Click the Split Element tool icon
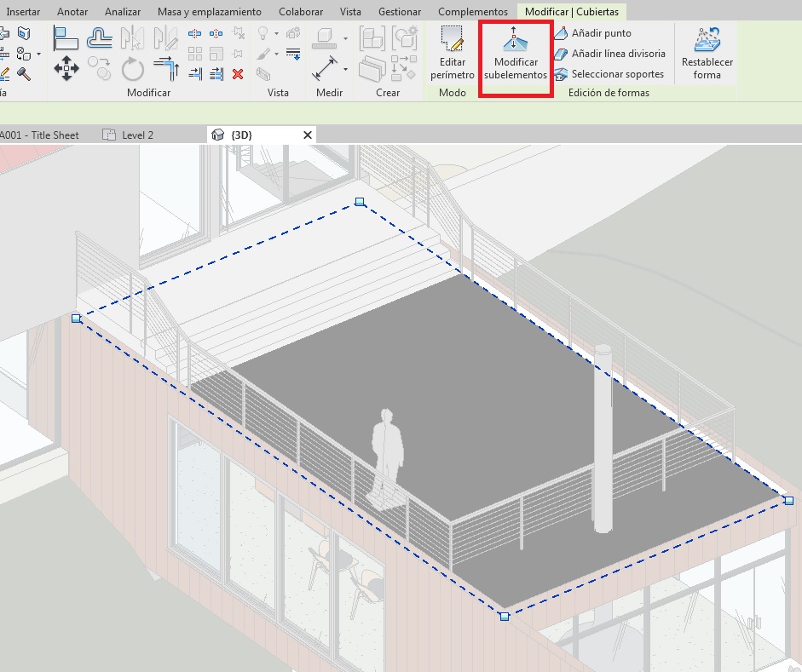Viewport: 802px width, 672px height. pos(194,33)
